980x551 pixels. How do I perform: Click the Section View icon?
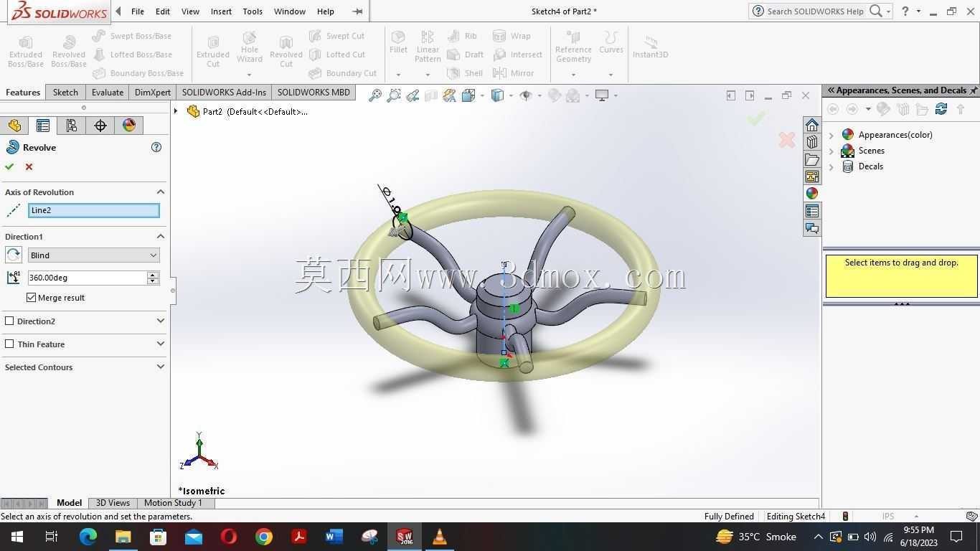click(x=431, y=95)
